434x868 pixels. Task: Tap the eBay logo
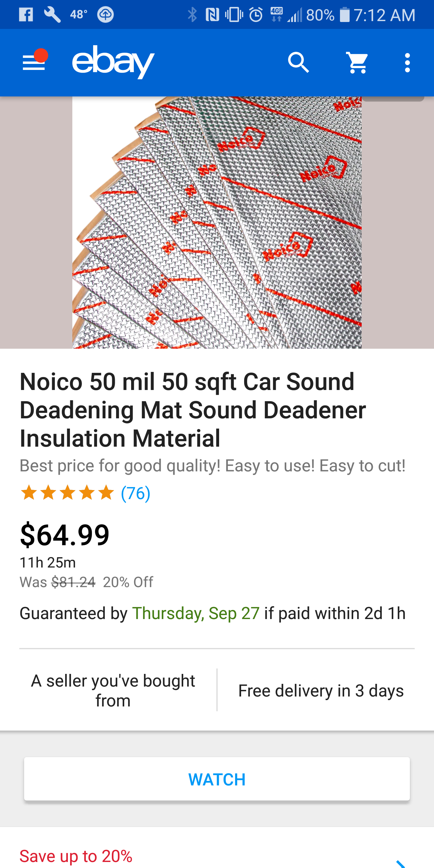[x=113, y=62]
